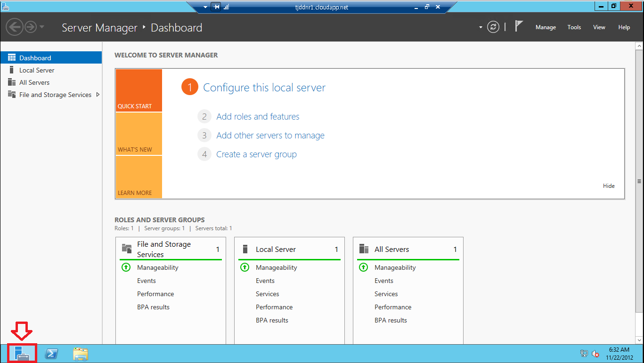
Task: Open connection bar dropdown arrow
Action: [205, 7]
